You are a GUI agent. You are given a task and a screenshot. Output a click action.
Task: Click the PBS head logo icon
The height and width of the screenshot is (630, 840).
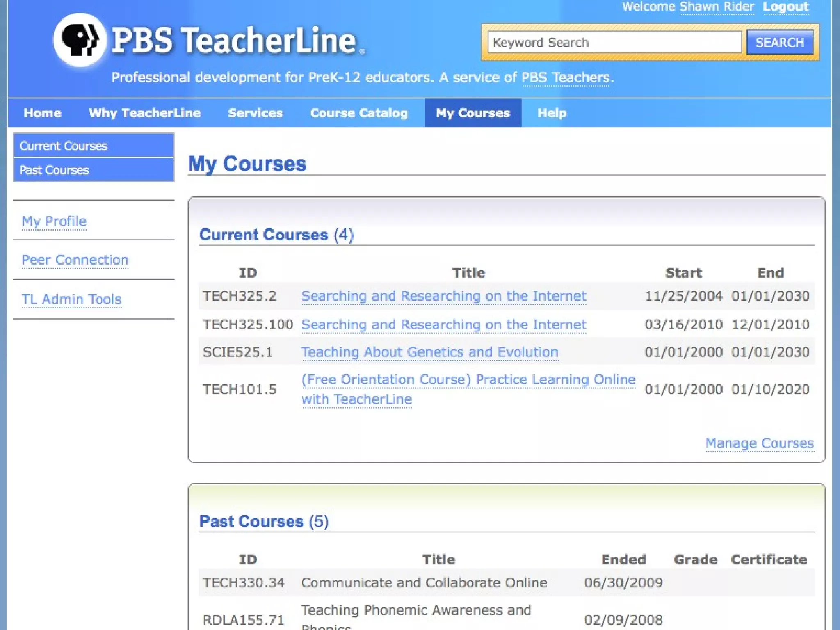pos(80,40)
